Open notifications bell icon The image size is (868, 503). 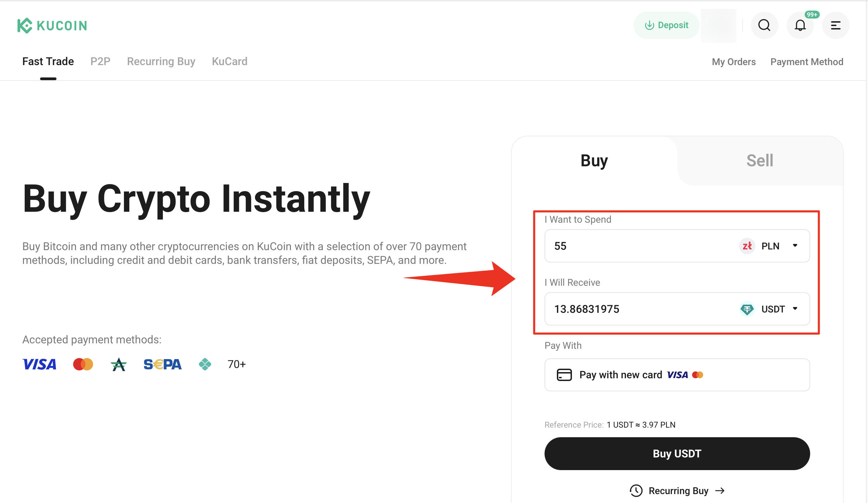pos(800,25)
